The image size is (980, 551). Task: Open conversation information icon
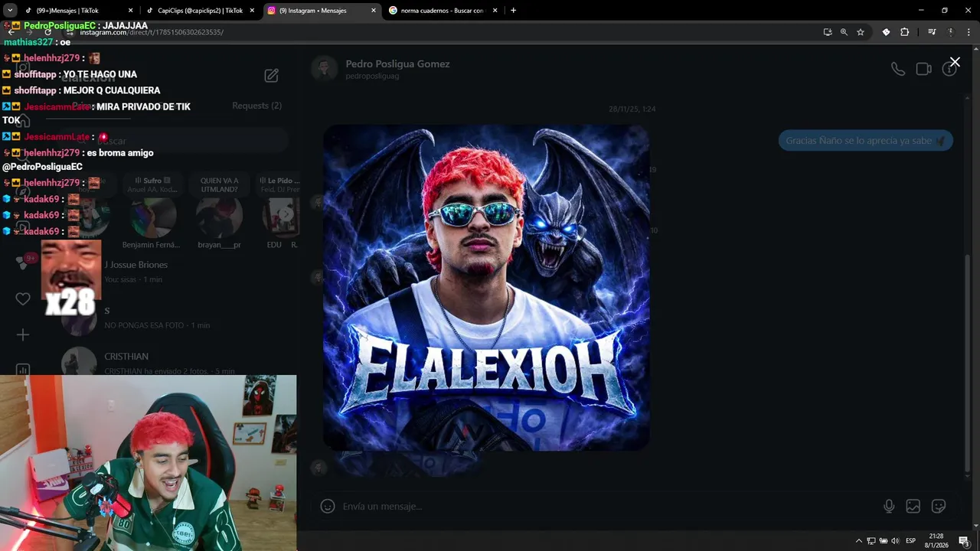click(x=949, y=69)
